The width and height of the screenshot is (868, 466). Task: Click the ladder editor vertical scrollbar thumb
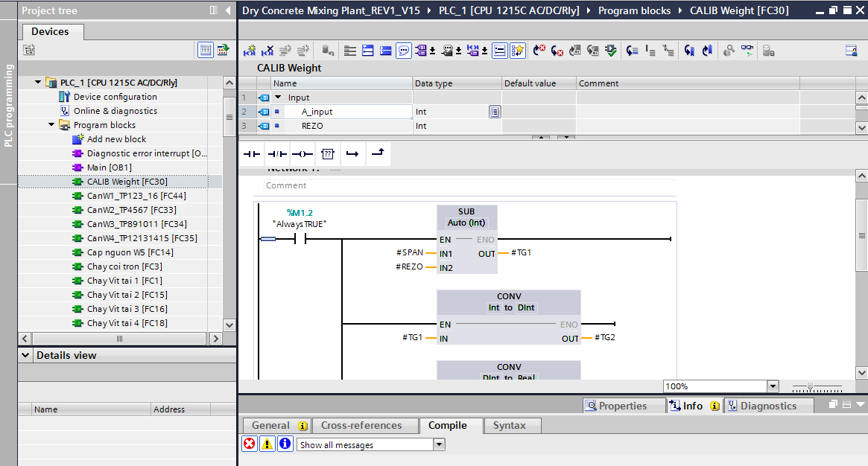coord(862,235)
